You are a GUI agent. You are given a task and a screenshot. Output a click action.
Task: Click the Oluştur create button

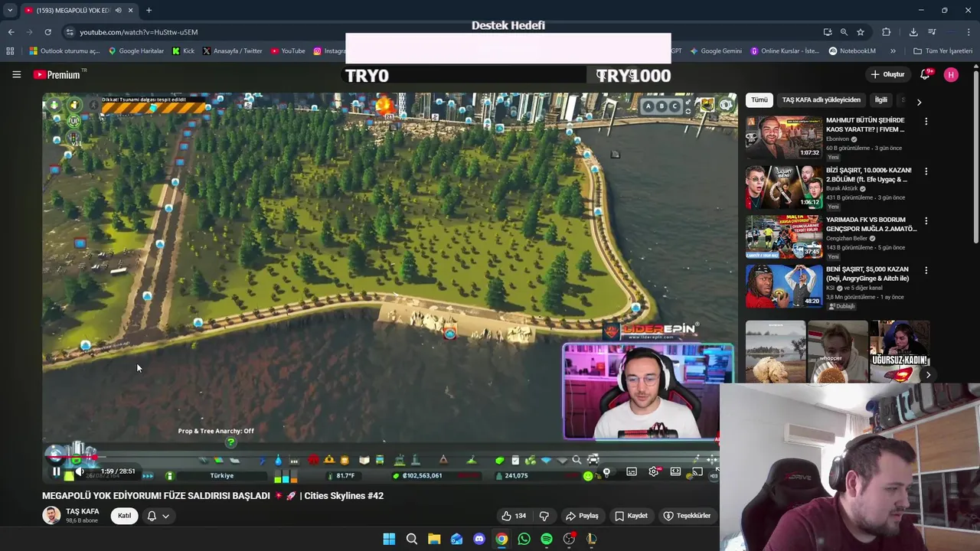pyautogui.click(x=888, y=74)
